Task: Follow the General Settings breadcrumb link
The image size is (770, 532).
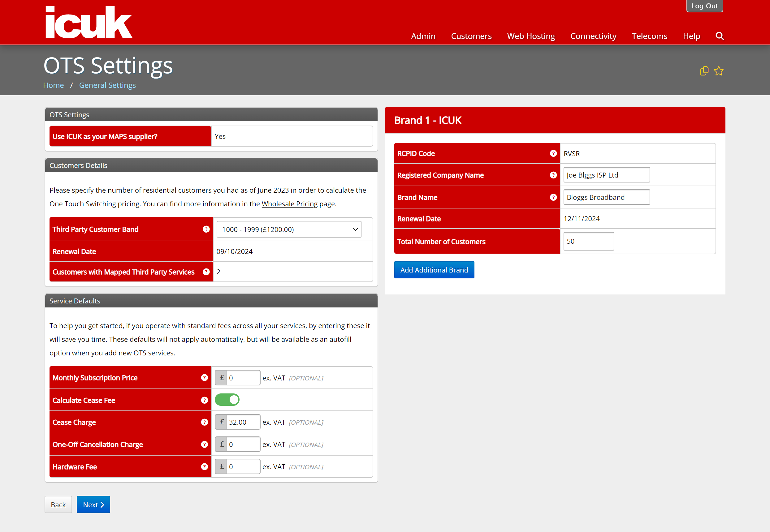Action: tap(107, 85)
